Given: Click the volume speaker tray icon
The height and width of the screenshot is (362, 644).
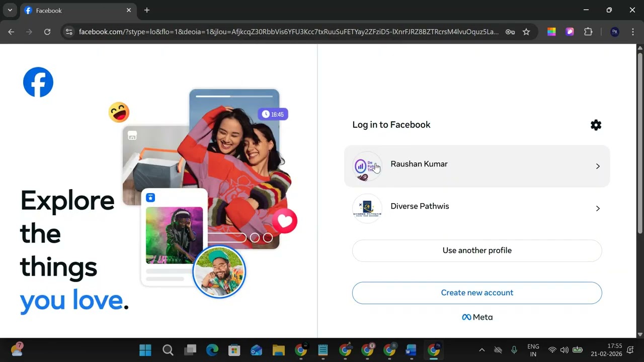Looking at the screenshot, I should click(565, 350).
